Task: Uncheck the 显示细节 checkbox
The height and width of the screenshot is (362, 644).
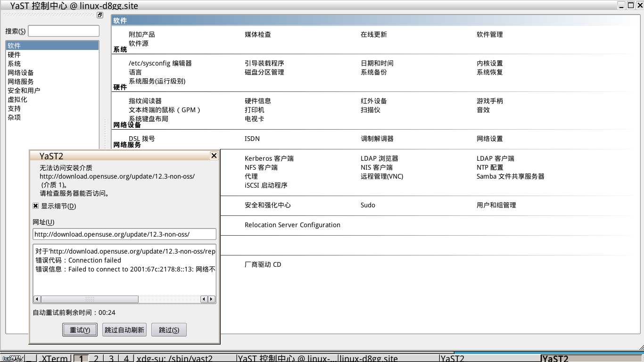Action: (35, 206)
